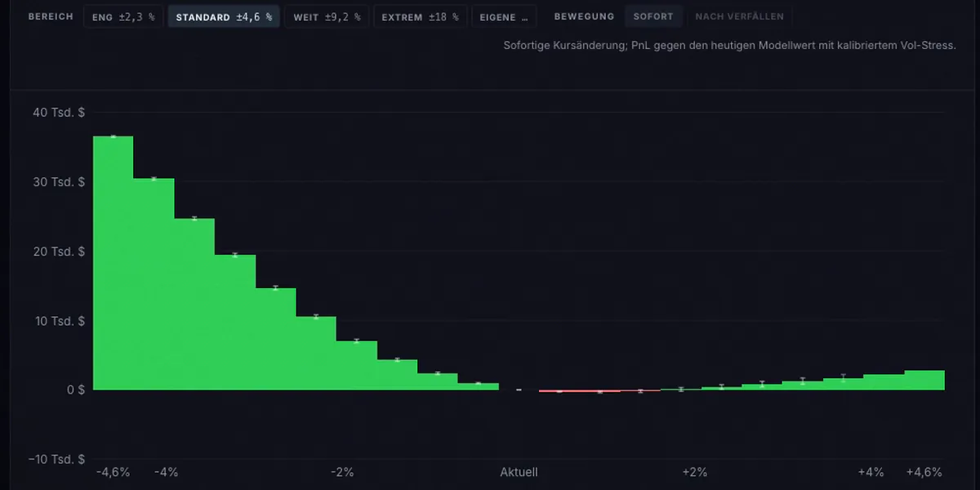Click the 20 Tsd. $ axis label
The height and width of the screenshot is (490, 980).
tap(58, 252)
